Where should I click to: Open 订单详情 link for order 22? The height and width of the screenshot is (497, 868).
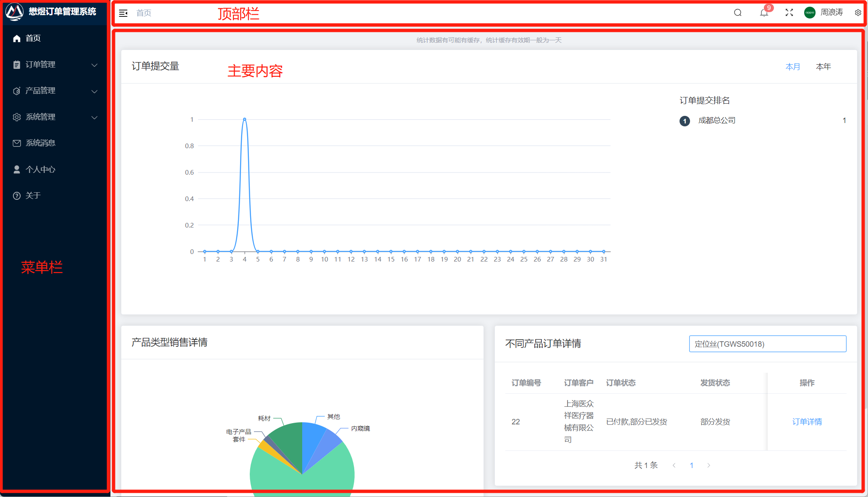[x=807, y=422]
